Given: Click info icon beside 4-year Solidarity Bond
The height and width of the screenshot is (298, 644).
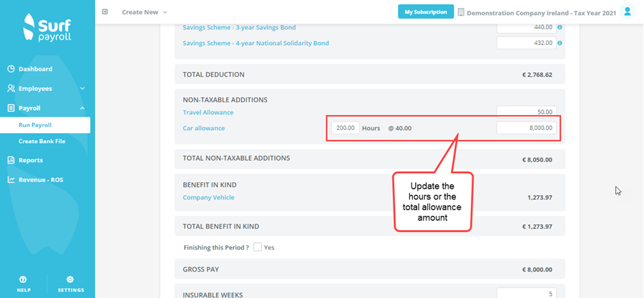Looking at the screenshot, I should tap(559, 43).
